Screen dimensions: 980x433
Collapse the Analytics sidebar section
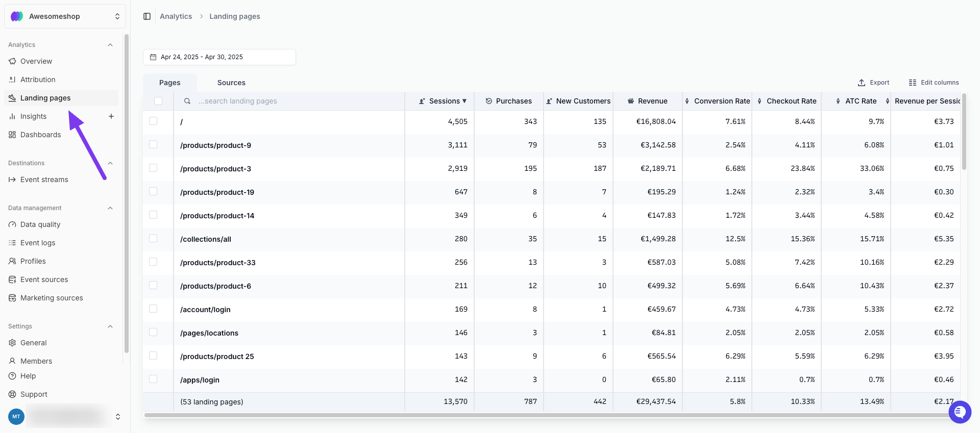pyautogui.click(x=110, y=45)
